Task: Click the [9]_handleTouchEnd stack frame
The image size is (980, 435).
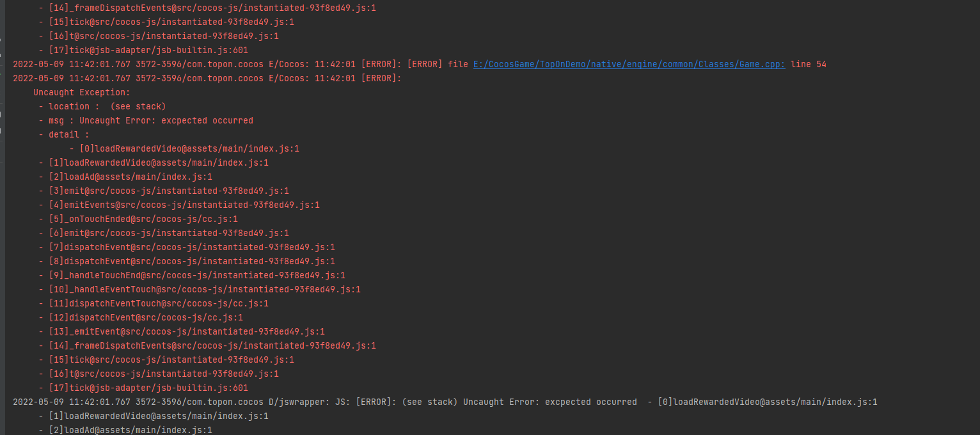Action: coord(192,275)
